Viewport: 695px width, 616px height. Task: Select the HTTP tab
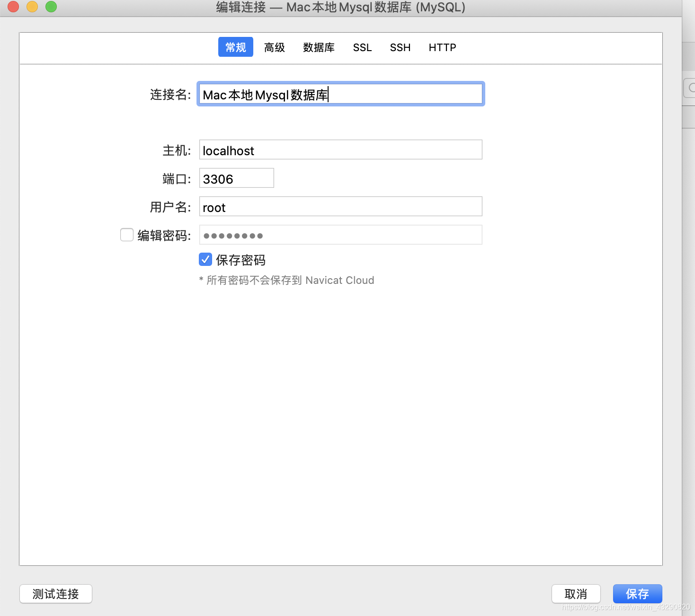click(442, 47)
